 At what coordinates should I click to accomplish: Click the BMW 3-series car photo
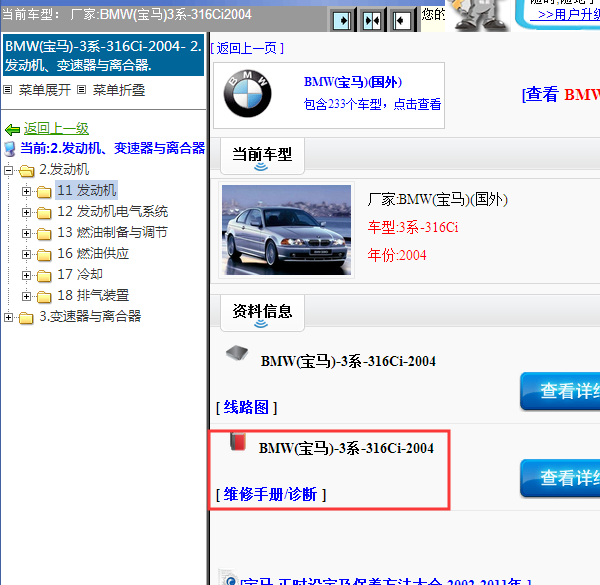pyautogui.click(x=286, y=230)
